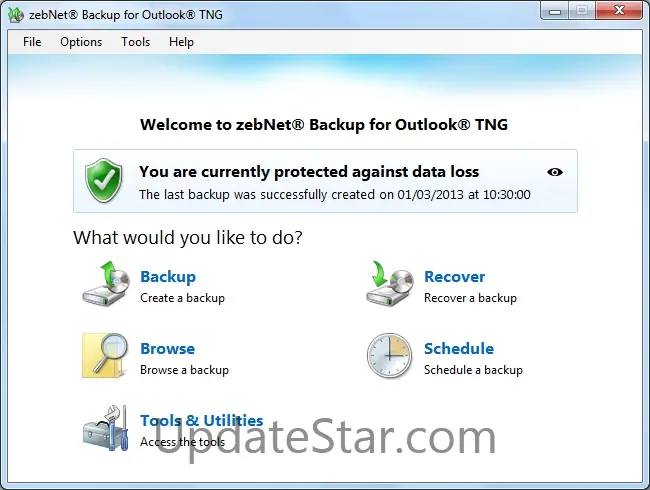The height and width of the screenshot is (490, 650).
Task: Click the Tools & Utilities toolbox icon
Action: [x=105, y=428]
